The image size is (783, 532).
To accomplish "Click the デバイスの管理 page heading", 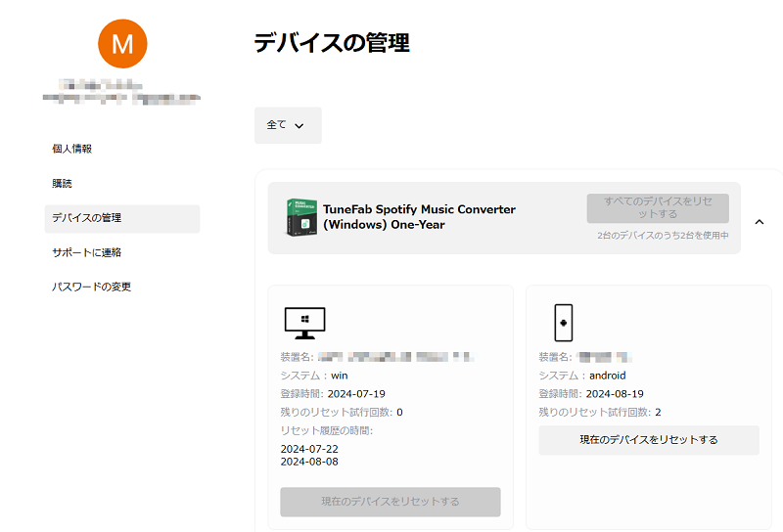I will coord(331,42).
